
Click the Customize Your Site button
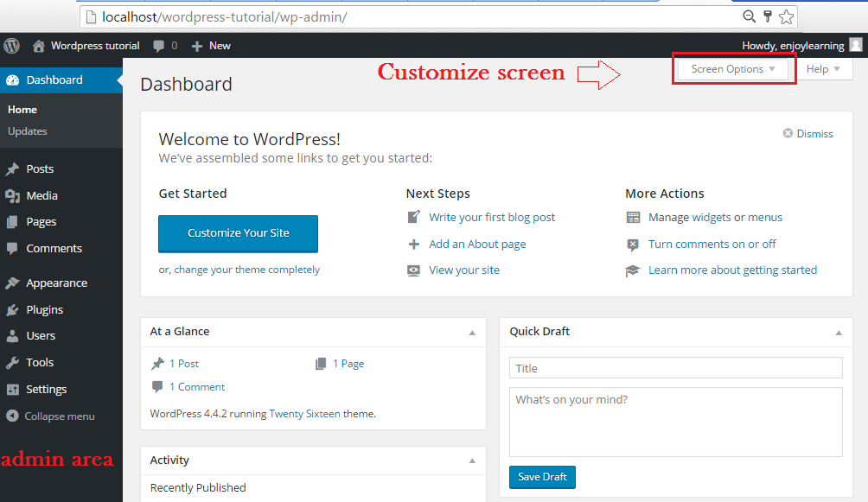coord(238,233)
